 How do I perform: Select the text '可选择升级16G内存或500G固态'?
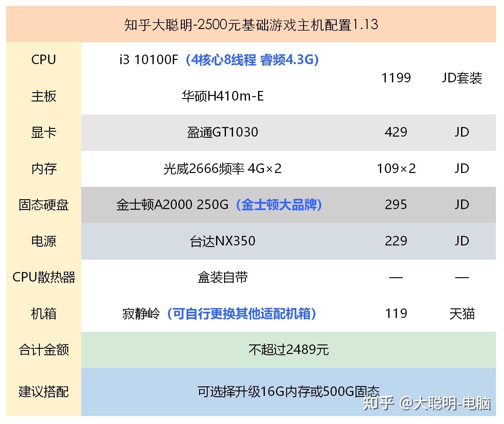289,392
